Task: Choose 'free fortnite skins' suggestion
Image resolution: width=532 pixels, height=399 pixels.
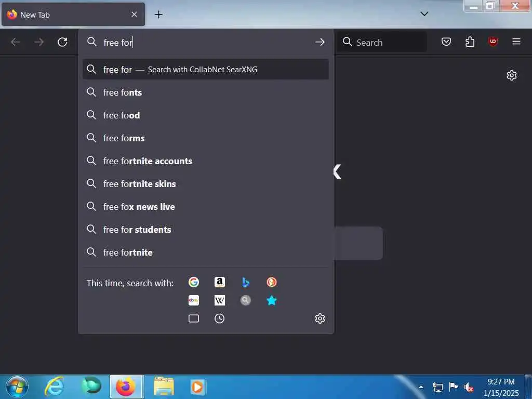Action: pos(206,183)
